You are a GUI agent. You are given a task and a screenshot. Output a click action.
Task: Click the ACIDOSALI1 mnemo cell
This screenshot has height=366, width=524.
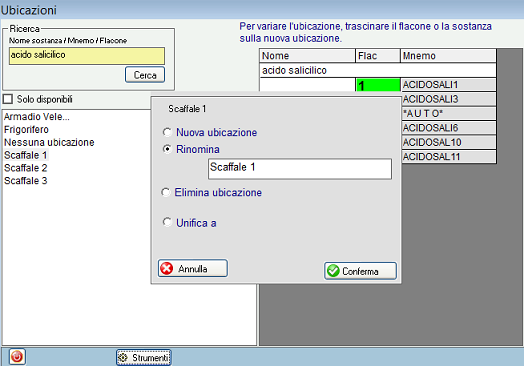[448, 85]
